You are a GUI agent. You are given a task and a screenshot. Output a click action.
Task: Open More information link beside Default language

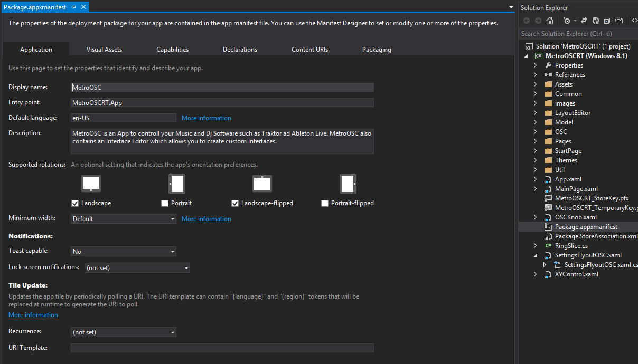[207, 118]
